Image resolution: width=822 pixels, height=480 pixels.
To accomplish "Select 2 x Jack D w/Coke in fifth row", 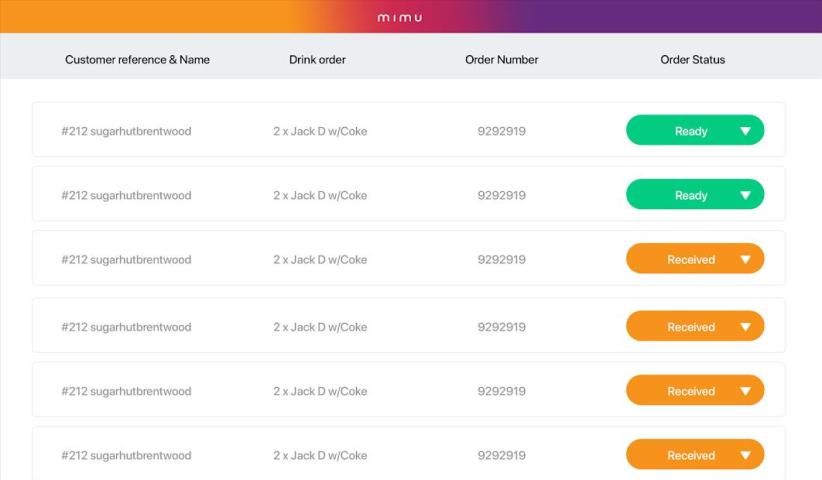I will pyautogui.click(x=320, y=391).
